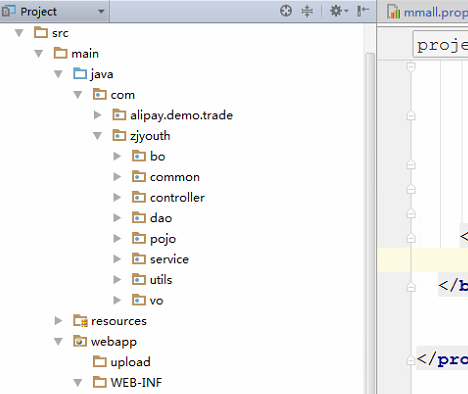Select the "java" tree label
468x394 pixels.
(x=102, y=74)
